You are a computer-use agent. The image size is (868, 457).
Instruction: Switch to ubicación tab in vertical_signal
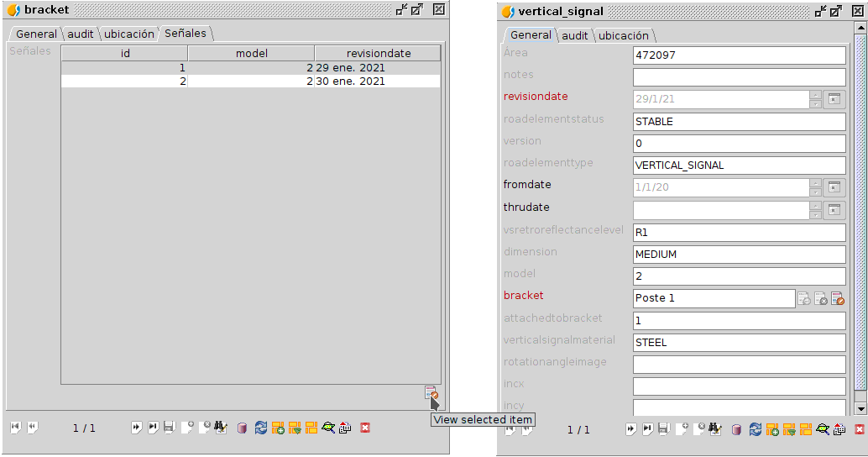624,35
